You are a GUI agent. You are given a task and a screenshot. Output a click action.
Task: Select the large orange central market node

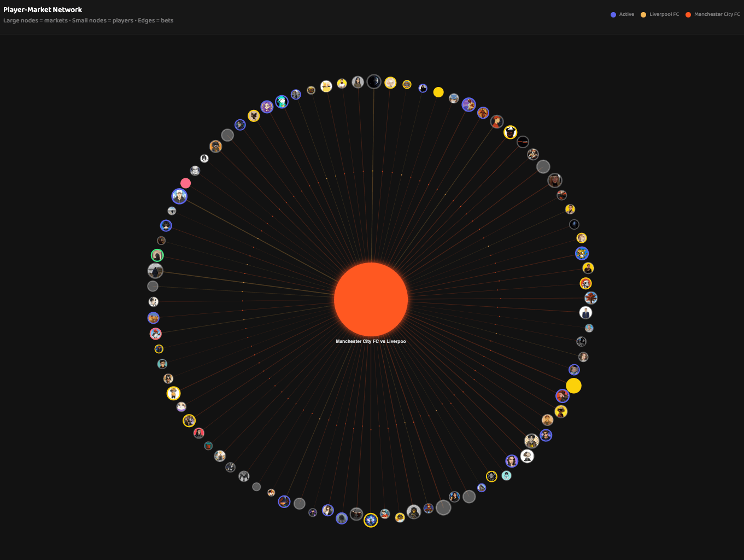tap(371, 299)
